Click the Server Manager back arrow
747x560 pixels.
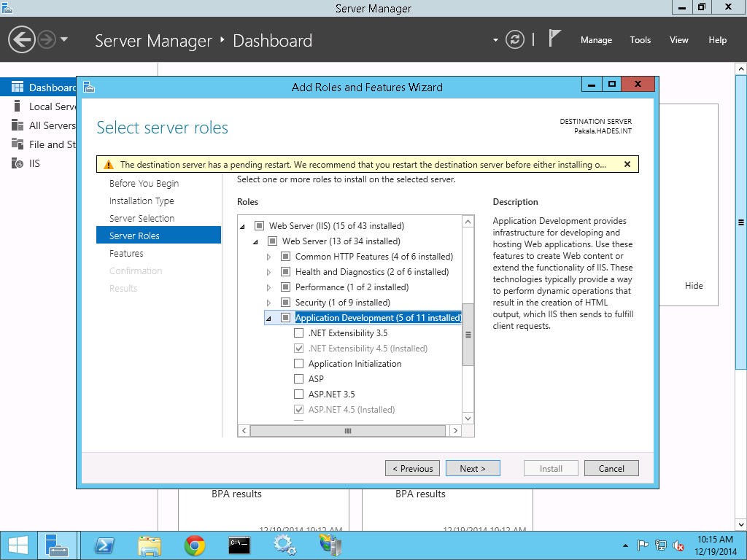coord(21,39)
